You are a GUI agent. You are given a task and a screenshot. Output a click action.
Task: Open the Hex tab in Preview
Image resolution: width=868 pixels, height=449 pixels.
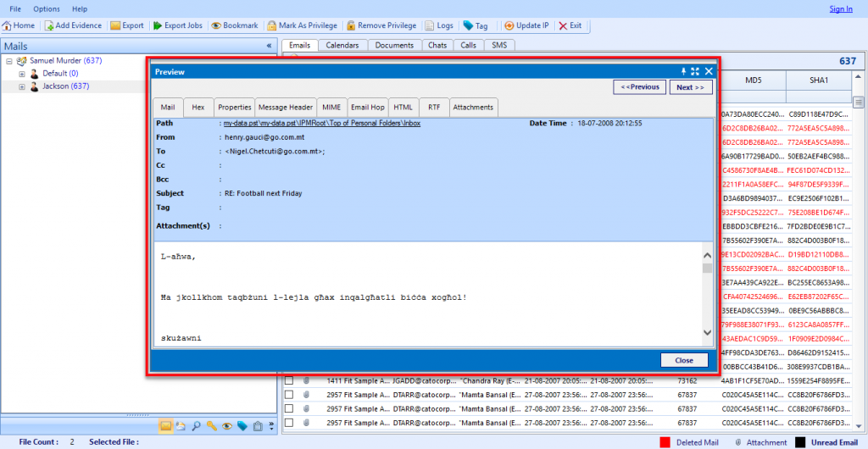(198, 108)
